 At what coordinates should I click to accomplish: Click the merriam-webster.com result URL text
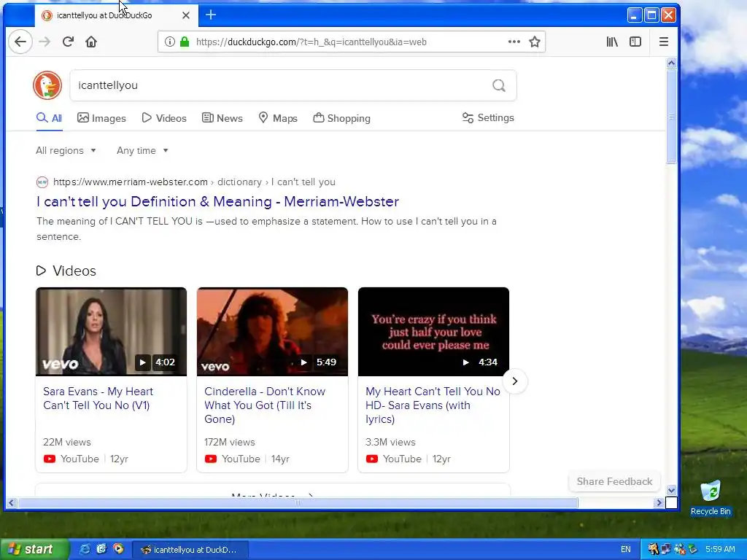click(x=131, y=182)
